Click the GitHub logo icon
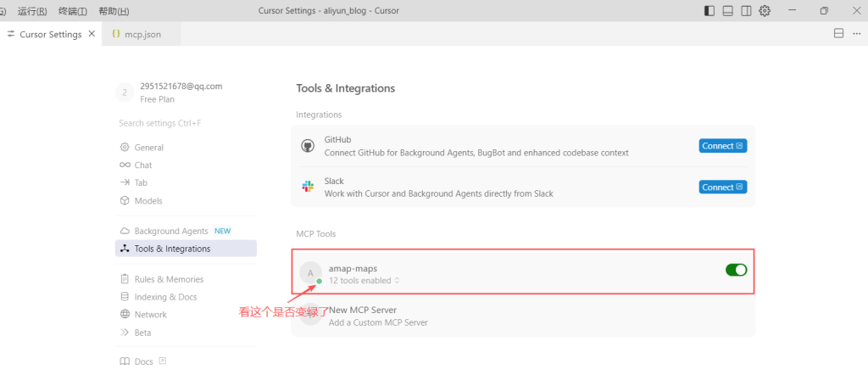 (x=308, y=146)
